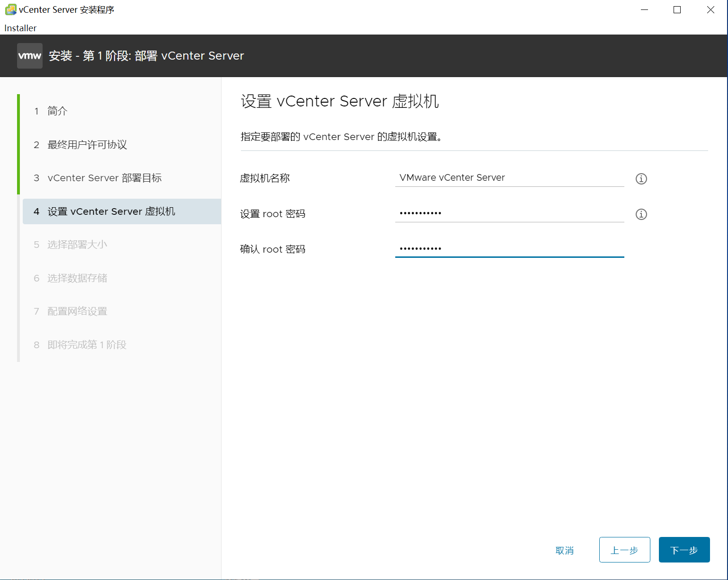This screenshot has width=728, height=580.
Task: Click the 虚拟机名称 label
Action: (265, 178)
